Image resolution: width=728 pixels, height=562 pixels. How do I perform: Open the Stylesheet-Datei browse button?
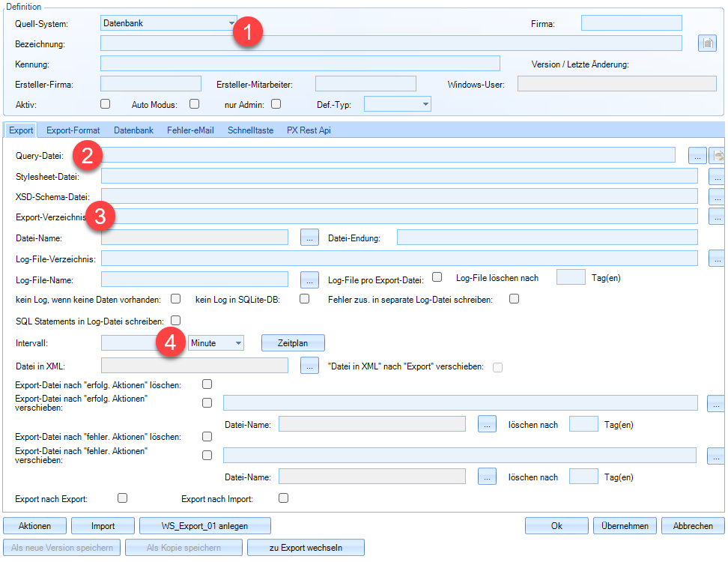(x=717, y=176)
